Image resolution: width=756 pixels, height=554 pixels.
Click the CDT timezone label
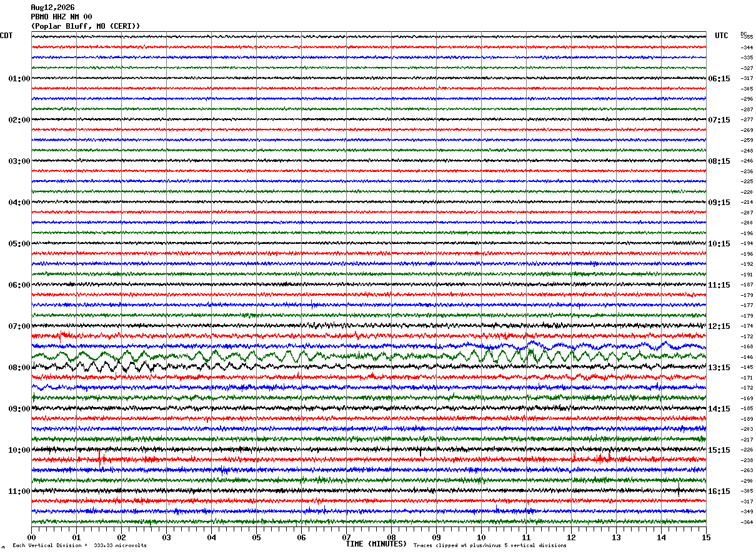[x=6, y=36]
